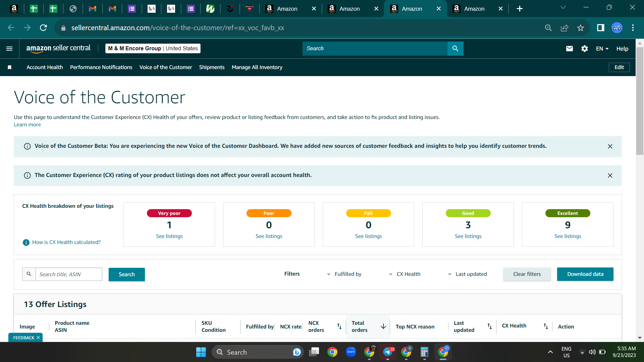Open the browser zoom magnifier icon
644x362 pixels.
pyautogui.click(x=548, y=28)
